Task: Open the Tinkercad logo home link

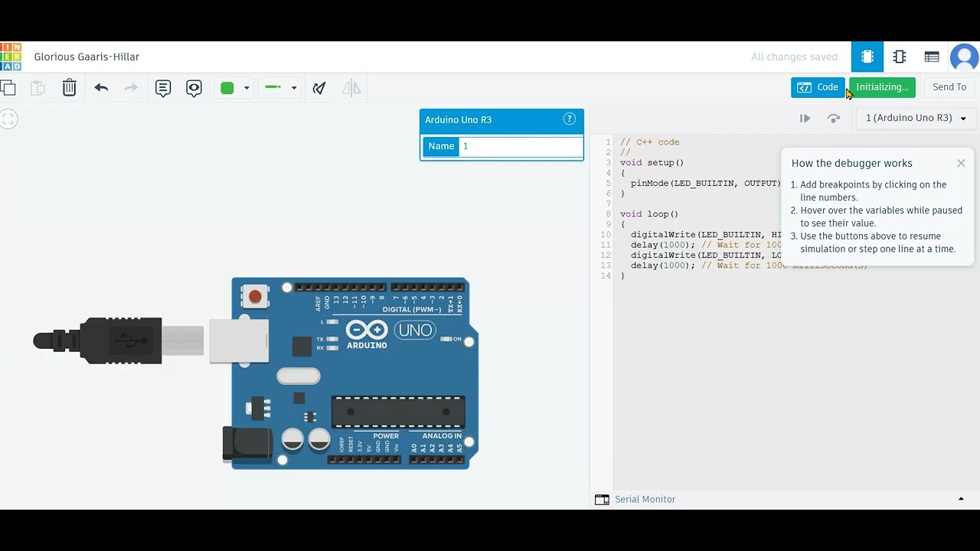Action: coord(11,57)
